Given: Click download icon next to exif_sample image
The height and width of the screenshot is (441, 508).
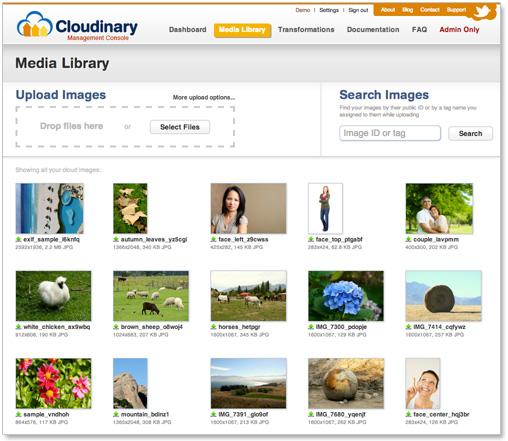Looking at the screenshot, I should point(18,239).
